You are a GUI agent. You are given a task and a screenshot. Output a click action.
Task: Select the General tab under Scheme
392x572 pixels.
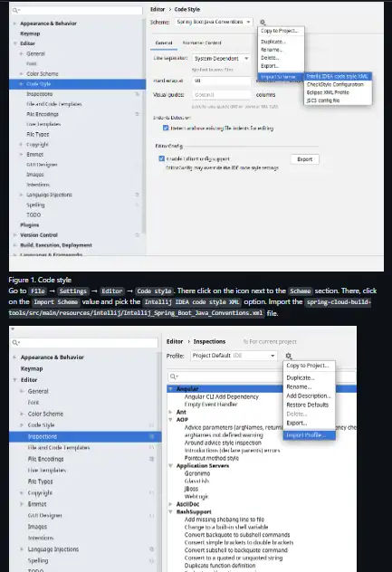(164, 43)
